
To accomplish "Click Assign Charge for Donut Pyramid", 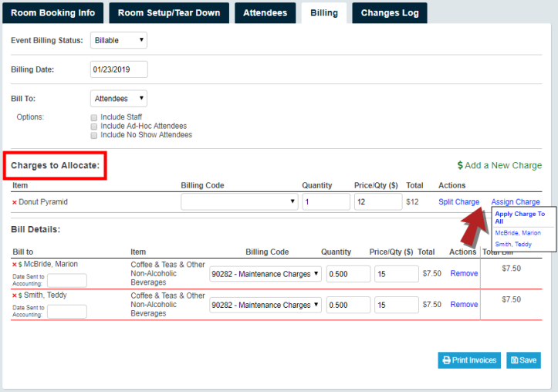I will (x=516, y=201).
